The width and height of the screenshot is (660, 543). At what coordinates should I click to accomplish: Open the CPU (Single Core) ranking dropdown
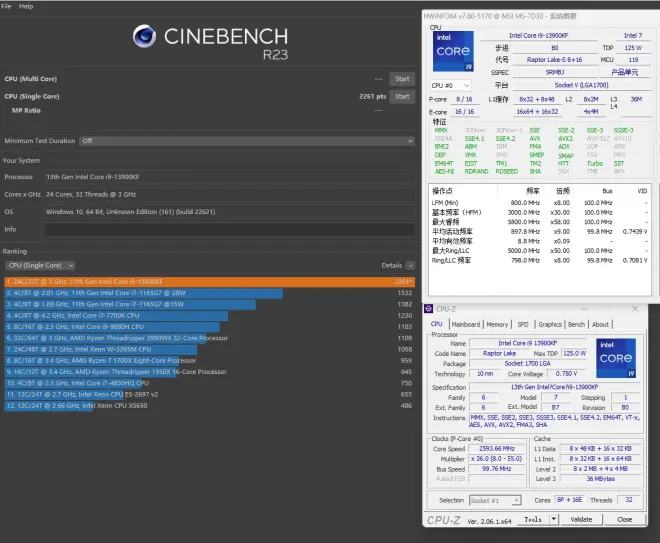[41, 265]
